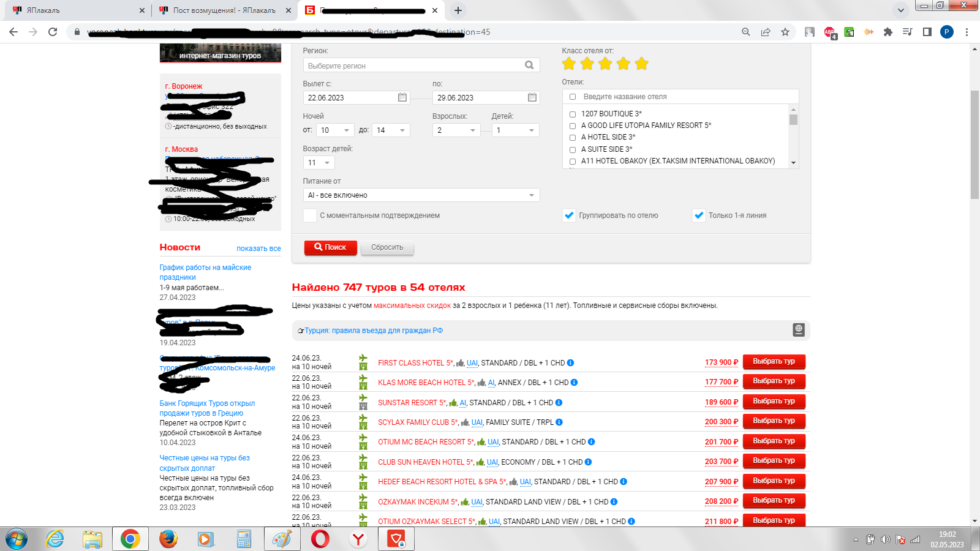
Task: Open Firefox from the taskbar
Action: pos(168,539)
